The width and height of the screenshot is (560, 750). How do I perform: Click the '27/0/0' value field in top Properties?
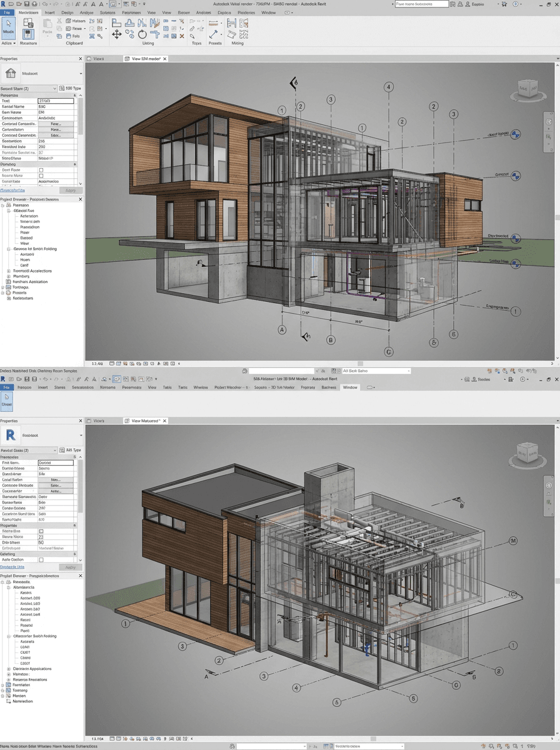tap(56, 101)
